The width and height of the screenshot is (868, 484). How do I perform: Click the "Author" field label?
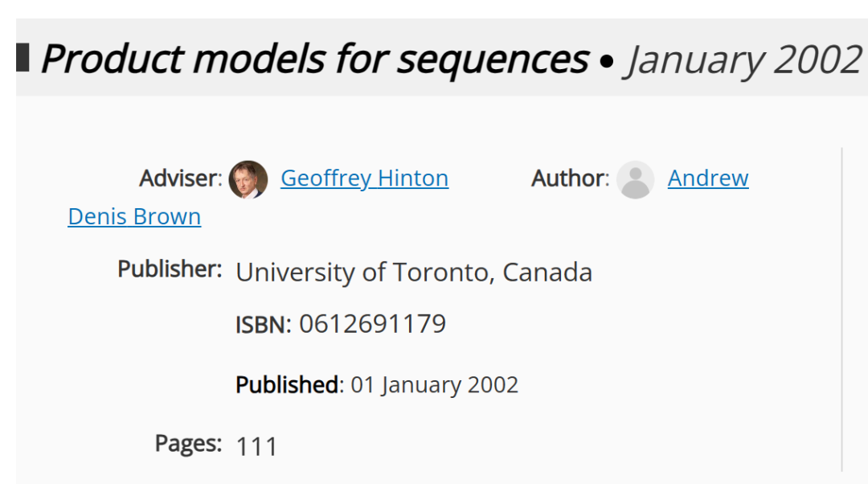[x=570, y=178]
